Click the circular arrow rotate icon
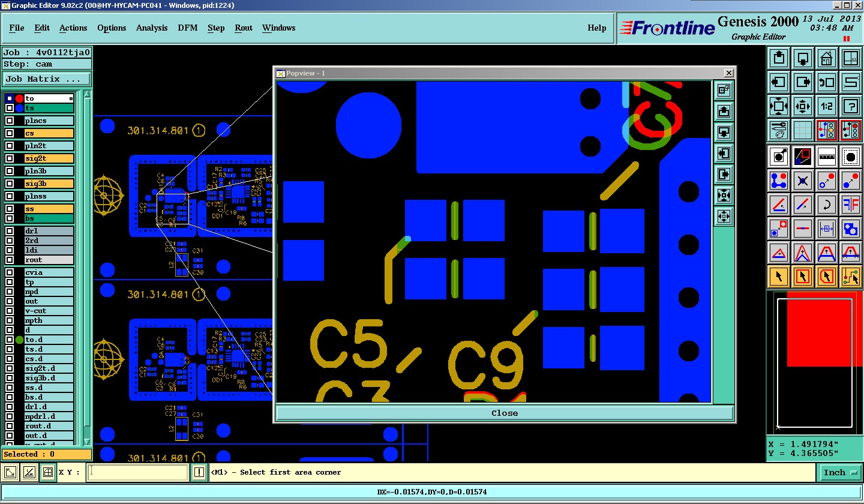The image size is (864, 504). (827, 205)
